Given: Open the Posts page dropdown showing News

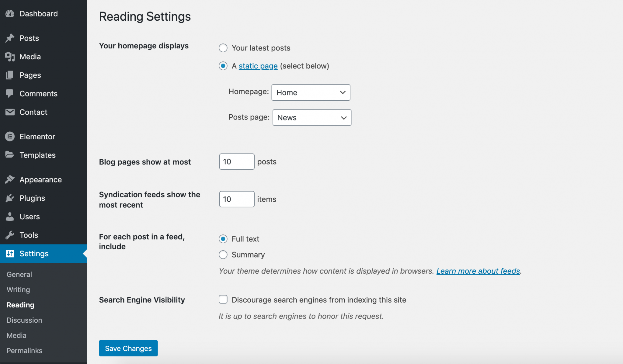Looking at the screenshot, I should [312, 117].
